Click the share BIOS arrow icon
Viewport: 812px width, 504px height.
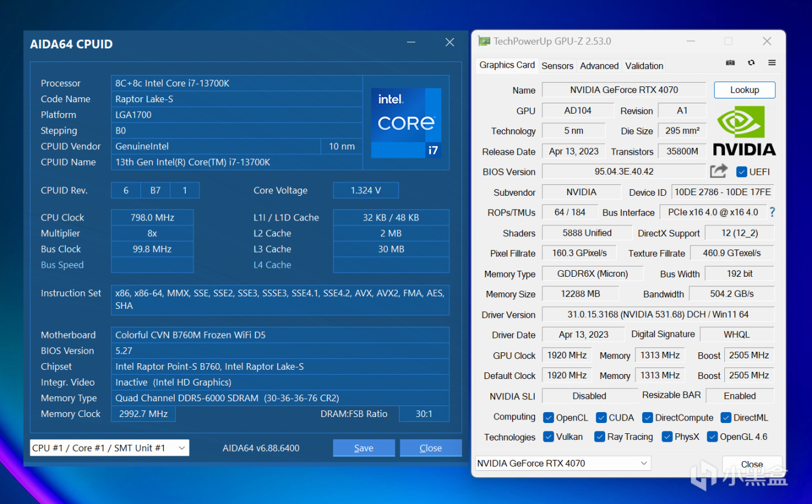(718, 171)
